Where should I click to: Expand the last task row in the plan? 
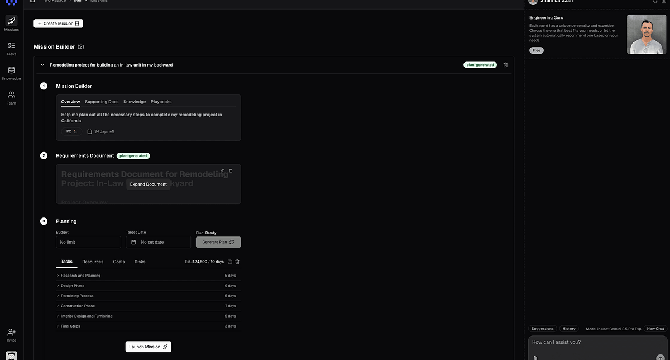[x=147, y=327]
